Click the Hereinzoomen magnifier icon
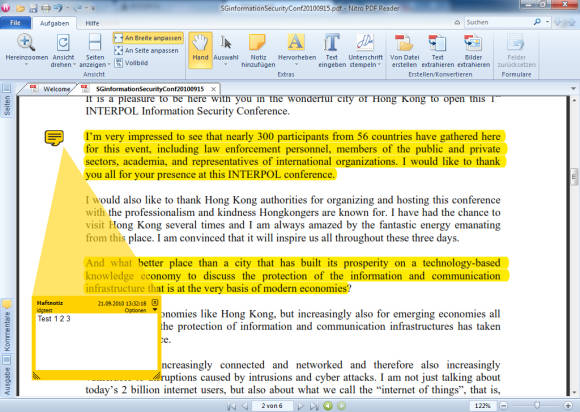The image size is (580, 412). 26,43
